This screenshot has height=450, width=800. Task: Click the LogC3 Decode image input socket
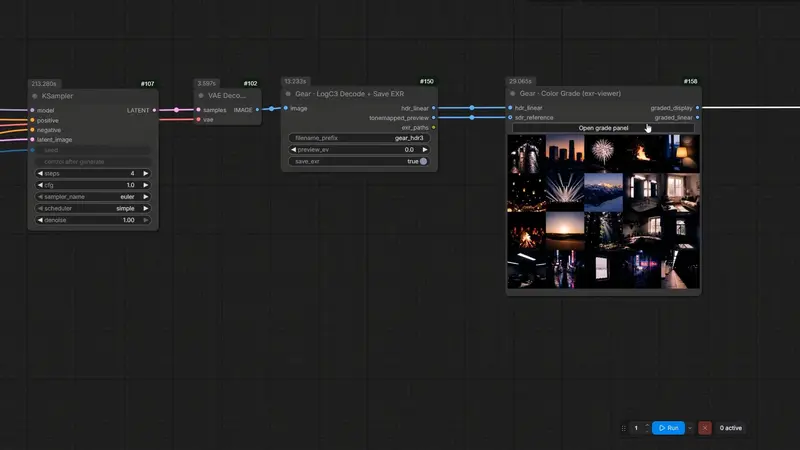tap(286, 108)
